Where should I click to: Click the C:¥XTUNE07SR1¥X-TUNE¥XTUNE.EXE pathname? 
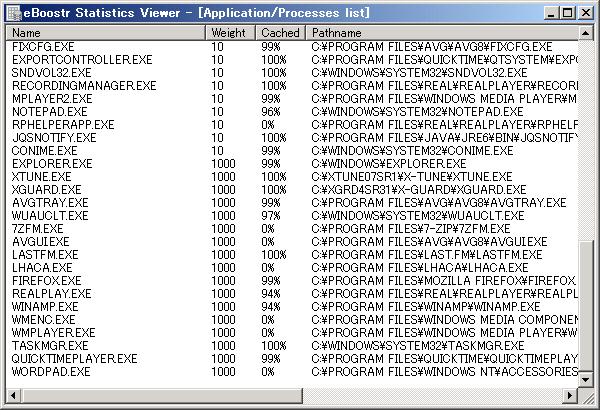412,177
